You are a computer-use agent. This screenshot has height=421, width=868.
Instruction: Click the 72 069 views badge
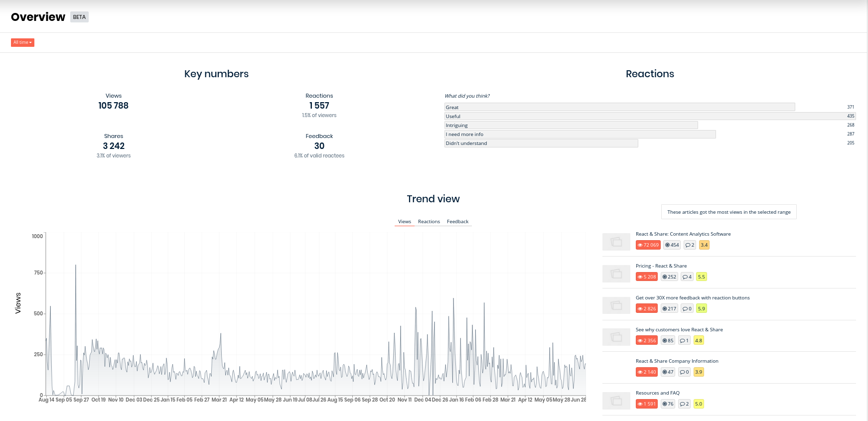pos(648,245)
